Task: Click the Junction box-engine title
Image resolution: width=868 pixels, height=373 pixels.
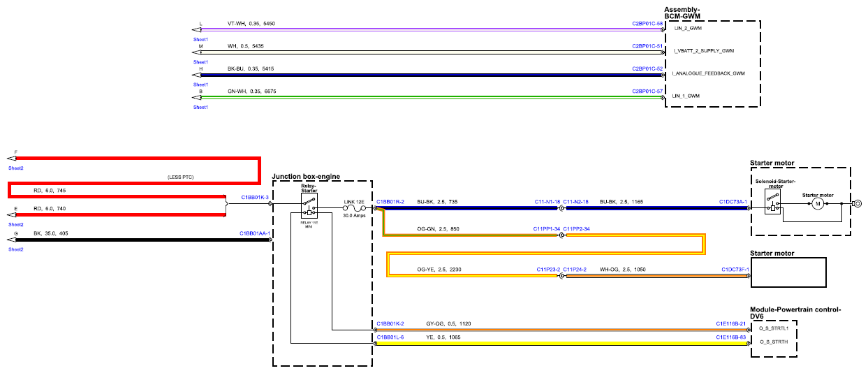Action: [306, 177]
